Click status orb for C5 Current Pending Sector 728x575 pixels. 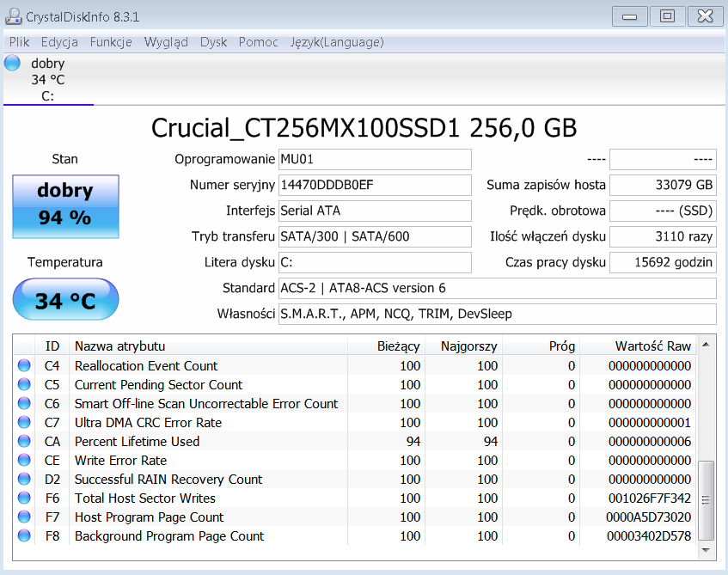(x=24, y=384)
